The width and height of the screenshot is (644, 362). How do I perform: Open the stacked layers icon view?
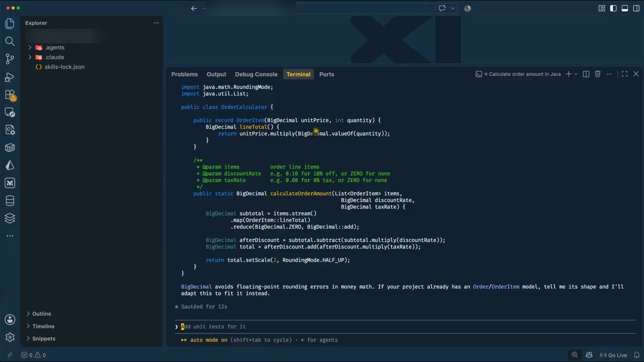[x=10, y=218]
